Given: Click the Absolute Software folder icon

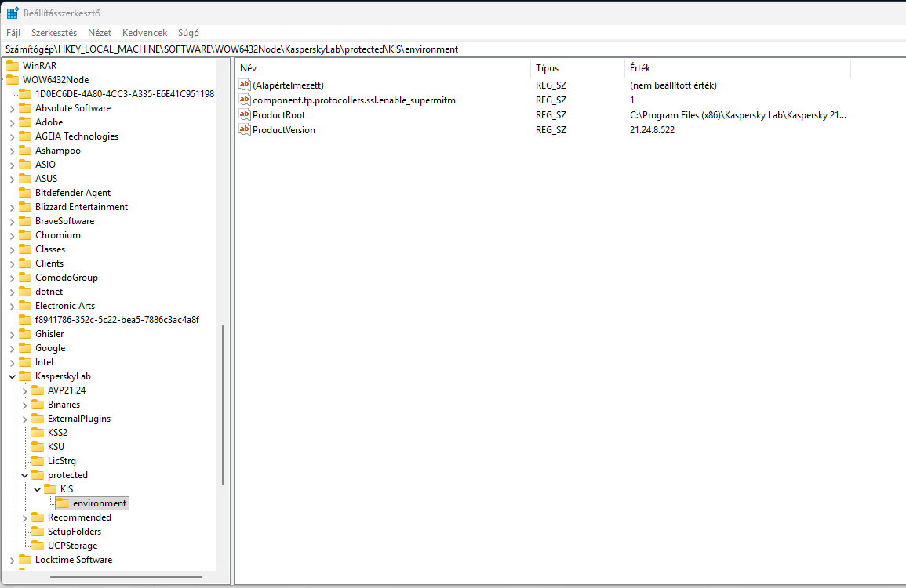Looking at the screenshot, I should [x=25, y=108].
